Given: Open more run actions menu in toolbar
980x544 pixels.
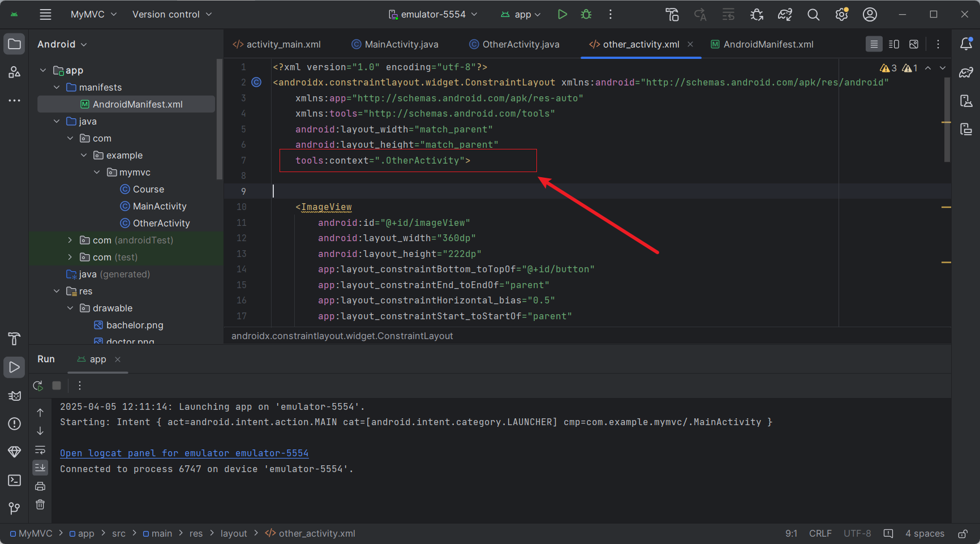Looking at the screenshot, I should [x=610, y=15].
